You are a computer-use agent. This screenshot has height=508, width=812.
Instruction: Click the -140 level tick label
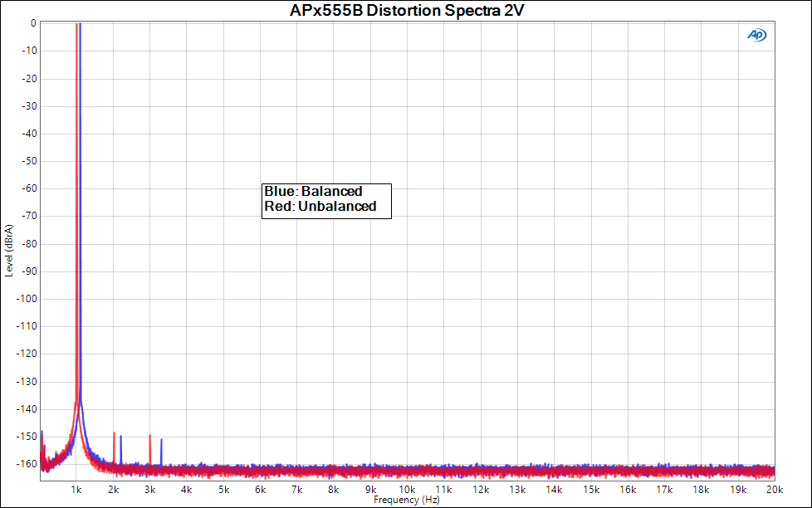27,409
